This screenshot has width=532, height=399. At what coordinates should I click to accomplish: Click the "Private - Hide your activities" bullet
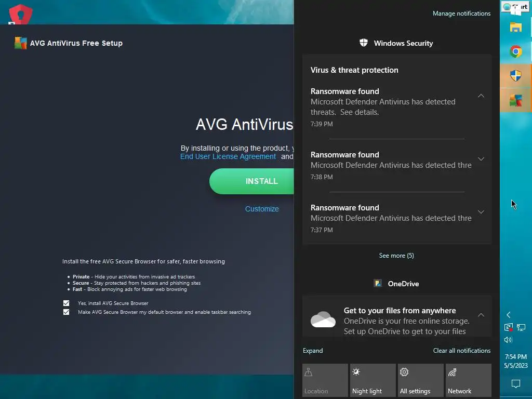[134, 276]
